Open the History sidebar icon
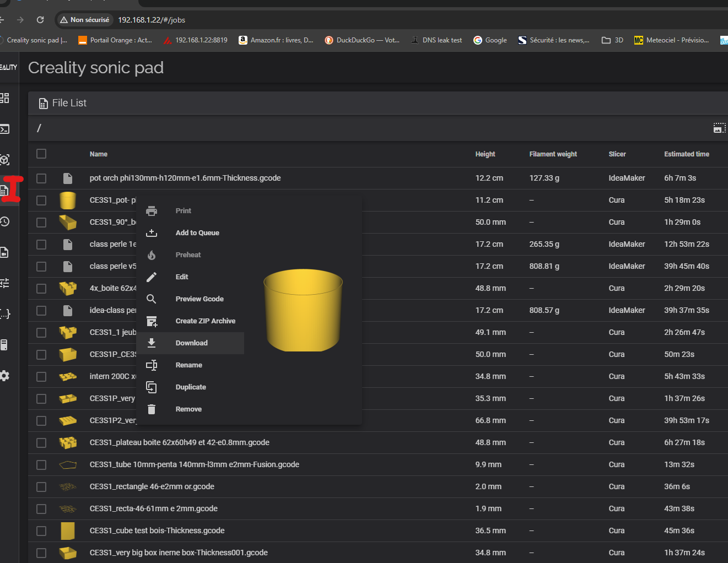 pyautogui.click(x=4, y=221)
